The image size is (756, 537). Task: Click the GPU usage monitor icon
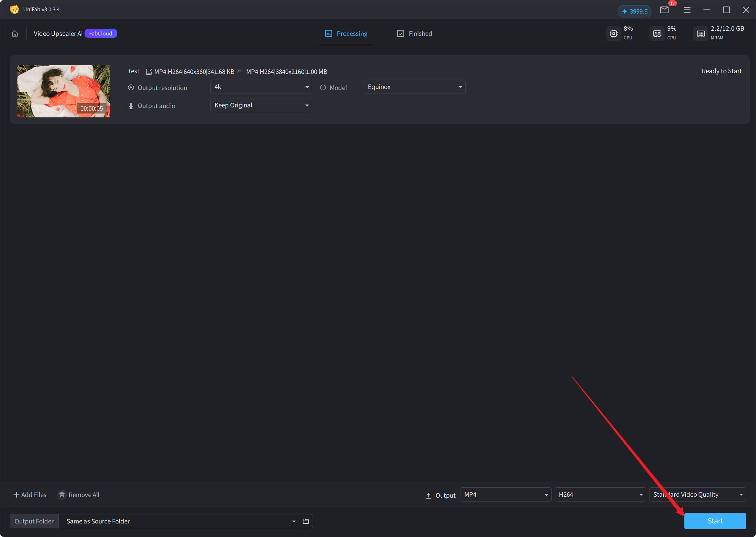pos(657,34)
